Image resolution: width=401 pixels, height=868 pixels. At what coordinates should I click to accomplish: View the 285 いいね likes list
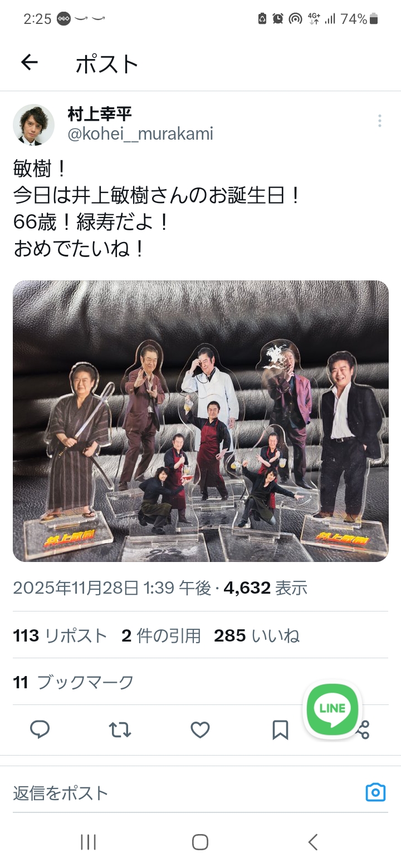click(257, 635)
